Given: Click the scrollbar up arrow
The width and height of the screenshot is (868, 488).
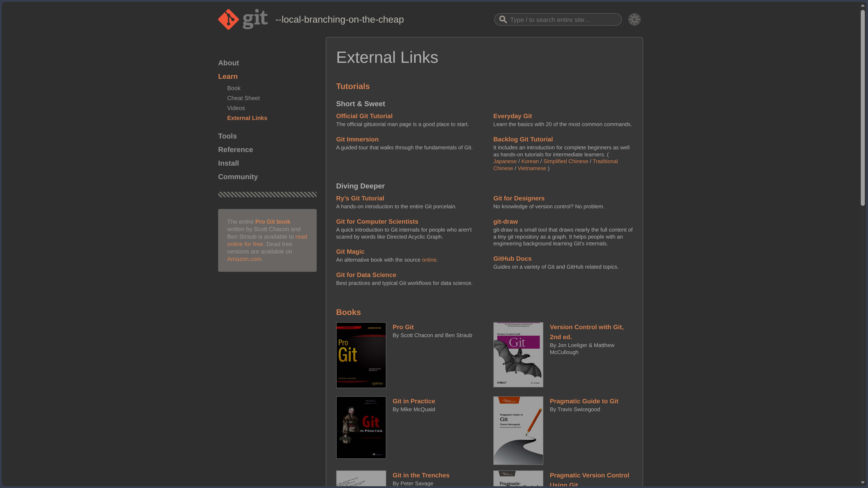Looking at the screenshot, I should pyautogui.click(x=863, y=5).
